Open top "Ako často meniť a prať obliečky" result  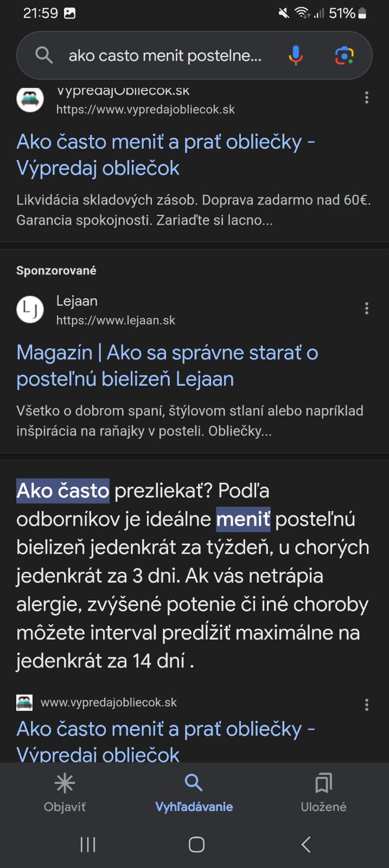(x=165, y=155)
